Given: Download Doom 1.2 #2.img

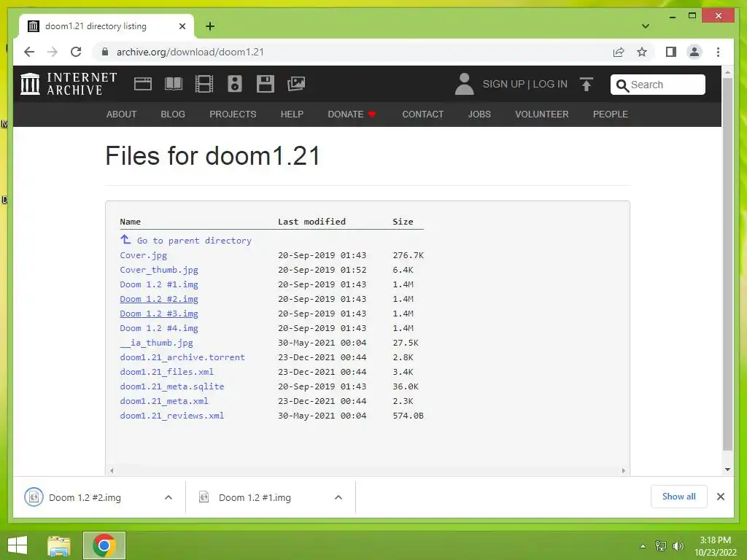Looking at the screenshot, I should [x=159, y=299].
